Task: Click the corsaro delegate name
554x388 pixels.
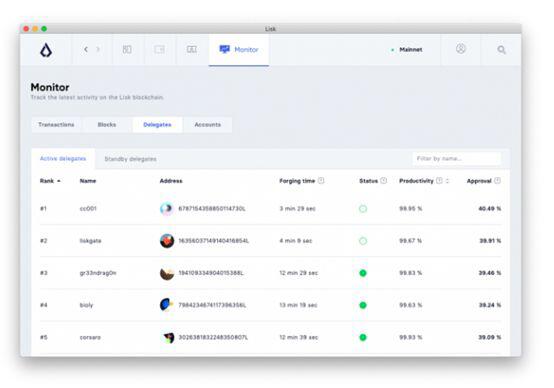Action: [90, 337]
